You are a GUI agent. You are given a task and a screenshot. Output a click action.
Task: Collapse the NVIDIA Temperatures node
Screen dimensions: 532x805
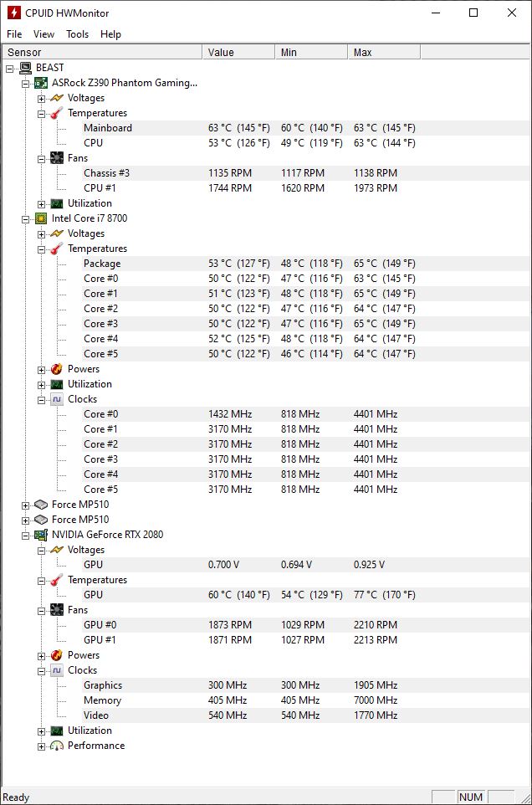click(x=42, y=580)
